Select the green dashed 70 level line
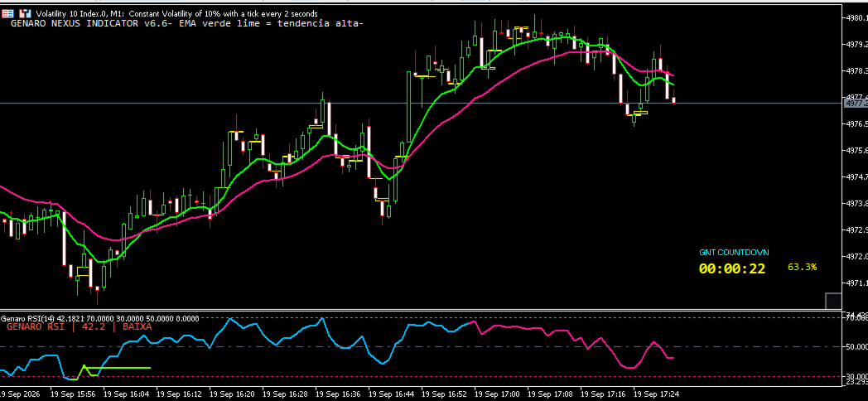Image resolution: width=868 pixels, height=401 pixels. 421,317
